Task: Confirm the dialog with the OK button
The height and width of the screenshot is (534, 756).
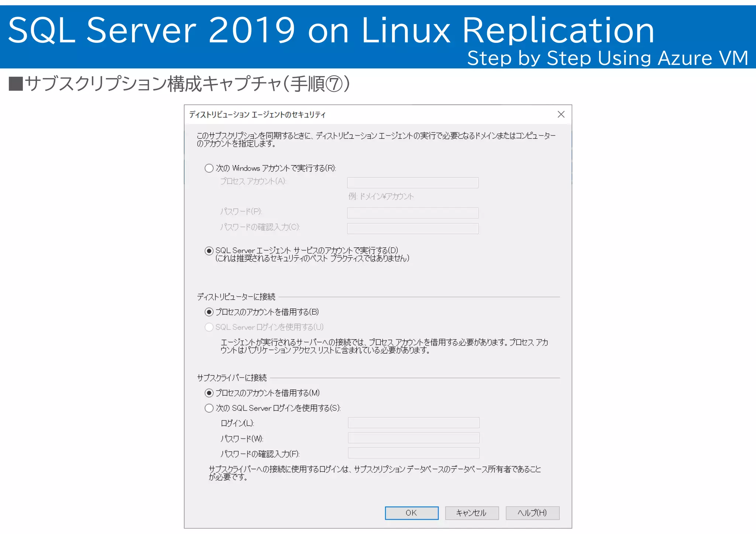Action: click(412, 513)
